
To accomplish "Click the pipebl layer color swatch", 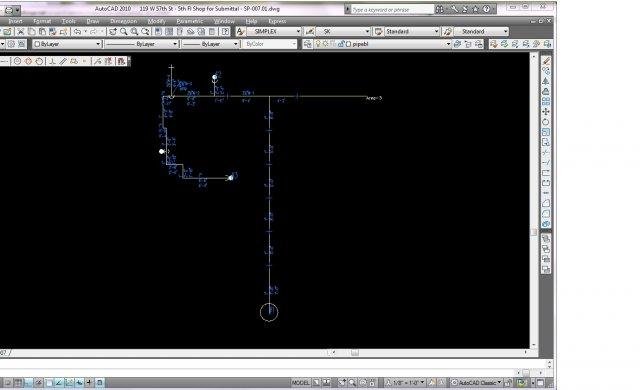I will pyautogui.click(x=348, y=44).
